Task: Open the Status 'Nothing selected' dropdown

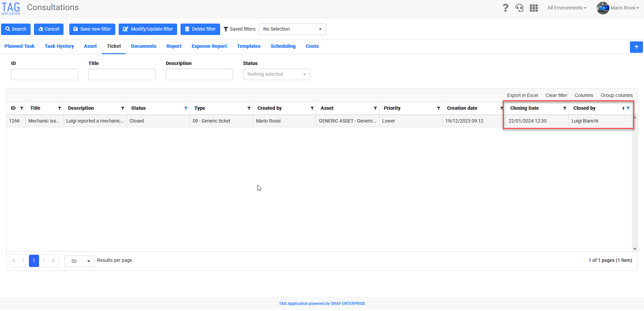Action: coord(276,74)
